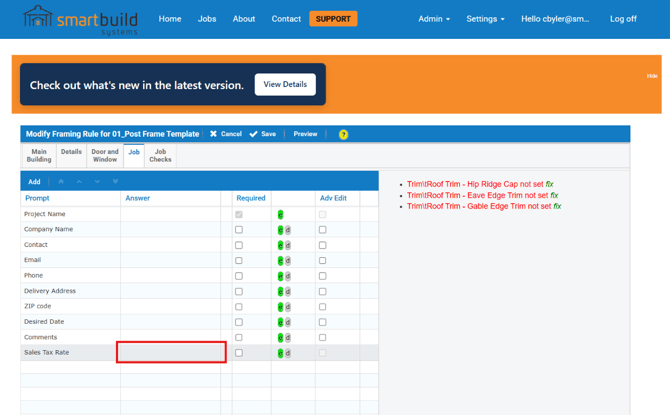This screenshot has height=415, width=670.
Task: Click green 'e' icon in ZIP code row
Action: [280, 307]
